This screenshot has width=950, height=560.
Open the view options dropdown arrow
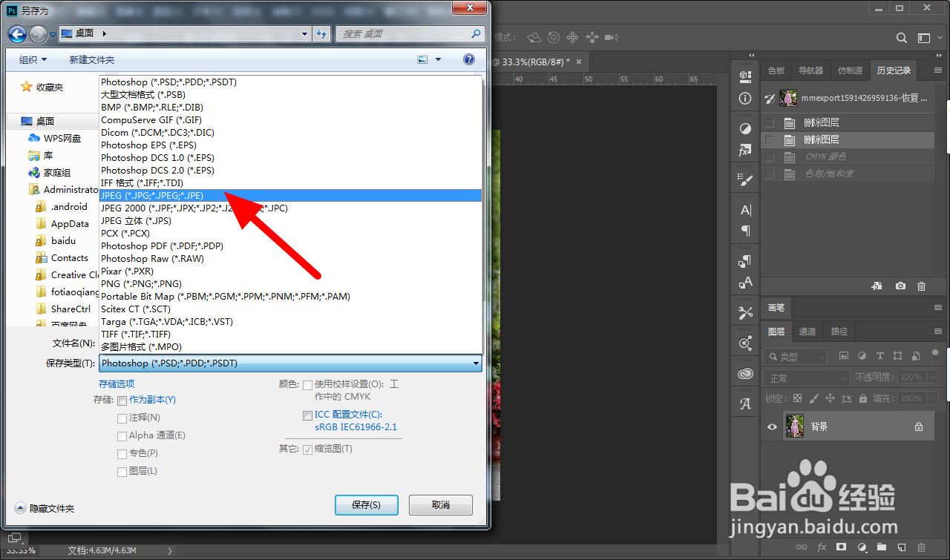(x=438, y=60)
